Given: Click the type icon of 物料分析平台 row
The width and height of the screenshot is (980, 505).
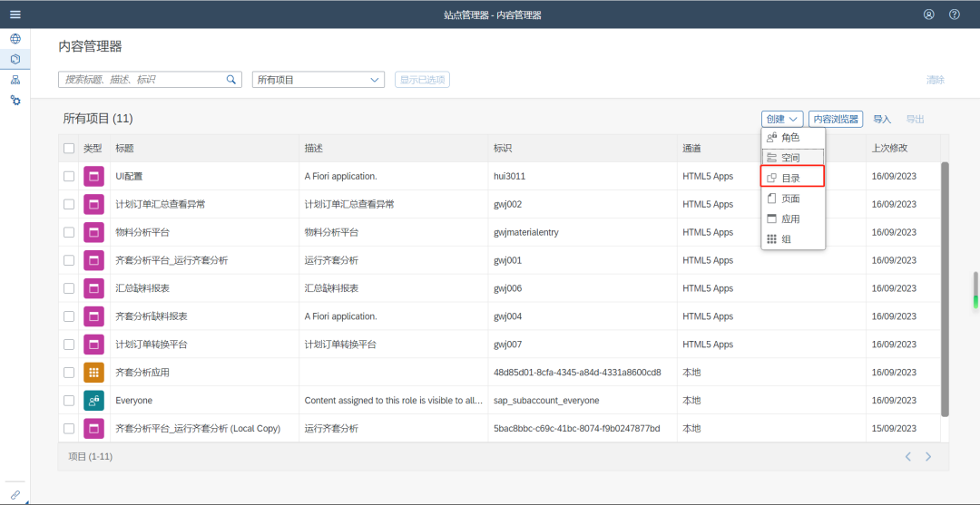Looking at the screenshot, I should coord(93,232).
